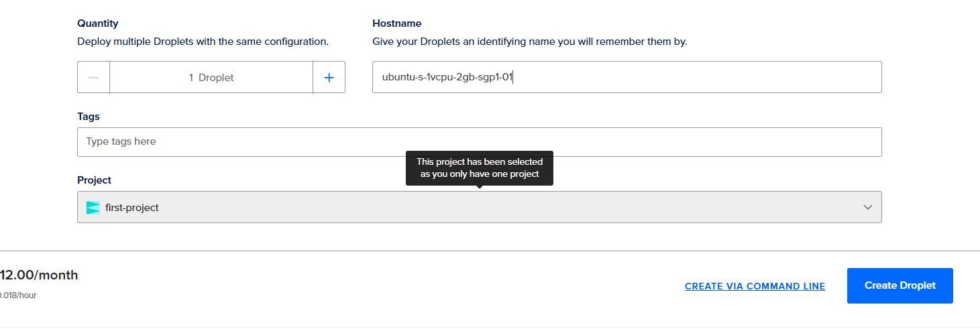Click the small arrow beneath the tooltip
This screenshot has height=329, width=980.
pos(480,188)
